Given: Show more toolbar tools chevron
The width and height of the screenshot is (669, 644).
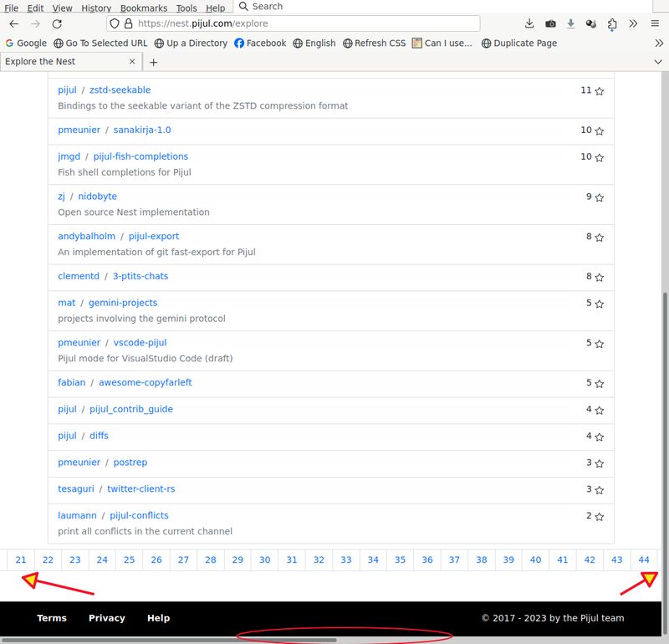Looking at the screenshot, I should pos(633,23).
